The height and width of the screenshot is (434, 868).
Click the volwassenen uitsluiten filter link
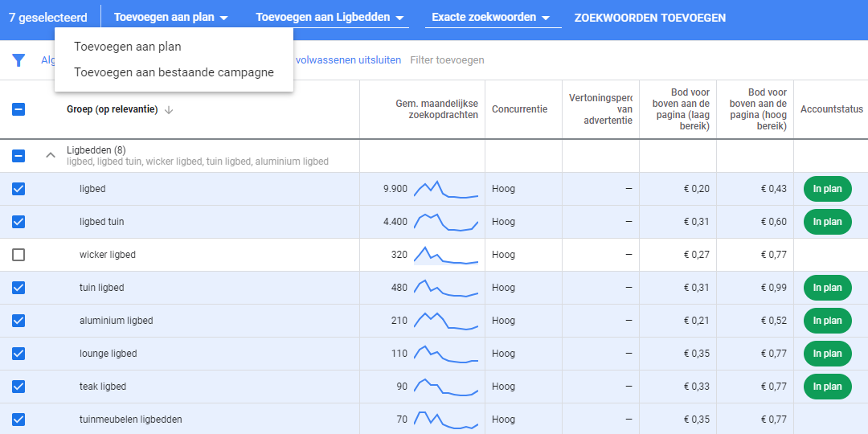click(x=347, y=60)
